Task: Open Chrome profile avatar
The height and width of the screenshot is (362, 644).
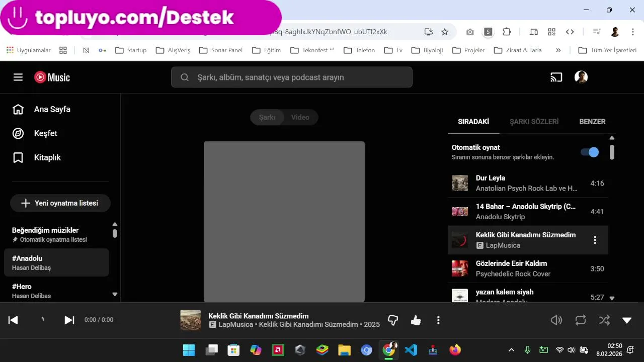Action: click(x=615, y=32)
